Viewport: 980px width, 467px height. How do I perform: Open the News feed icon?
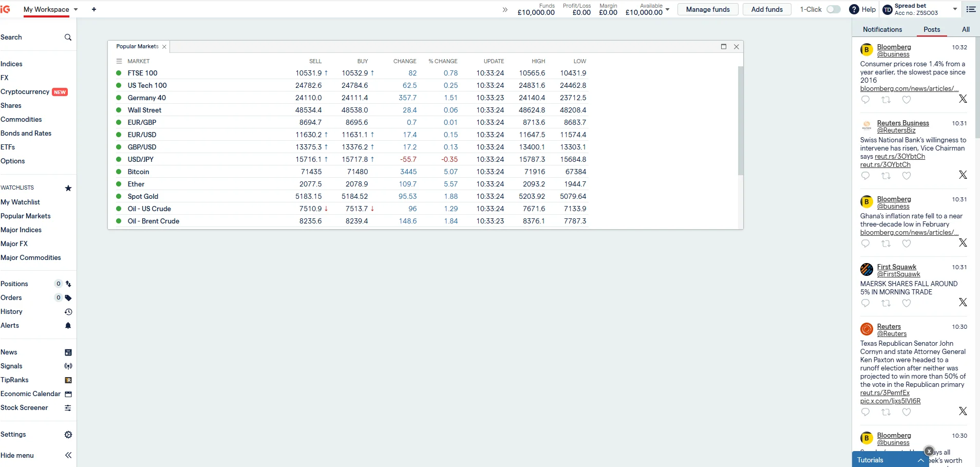(x=67, y=352)
